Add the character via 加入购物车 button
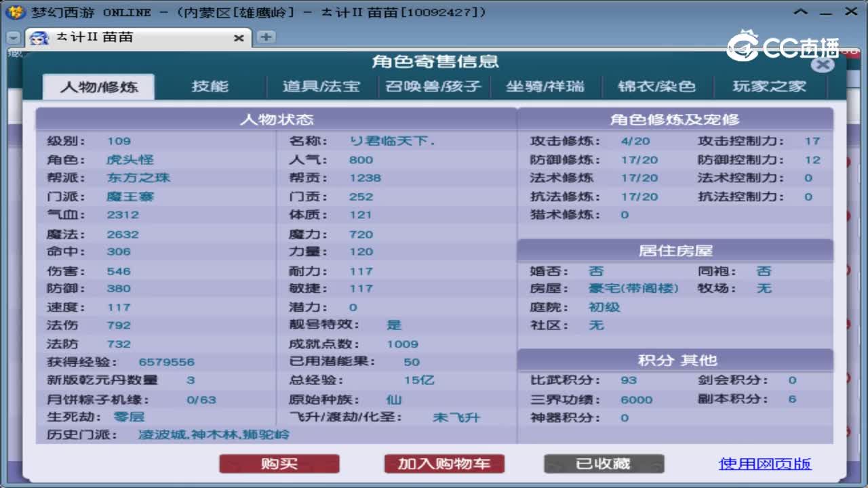The image size is (868, 488). 443,464
